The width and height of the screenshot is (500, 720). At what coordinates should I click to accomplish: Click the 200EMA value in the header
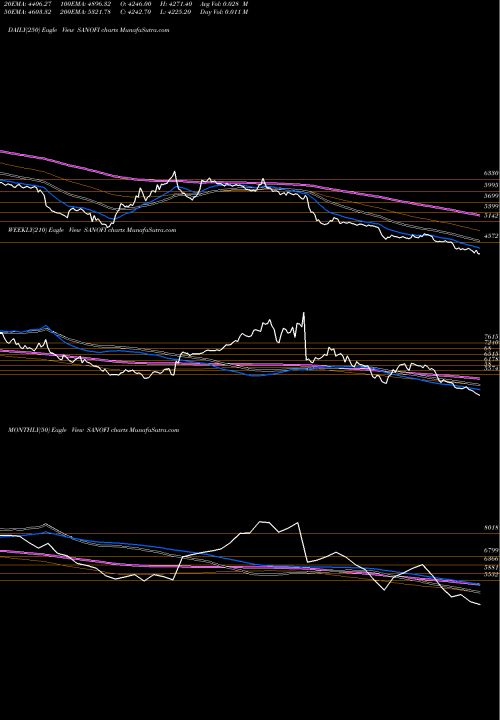pos(85,12)
